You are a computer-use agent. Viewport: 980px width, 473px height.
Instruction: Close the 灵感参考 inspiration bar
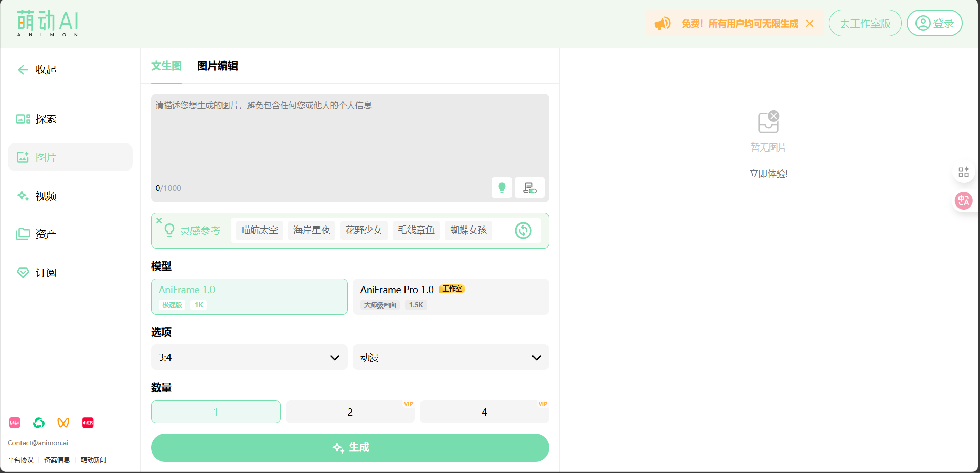159,220
